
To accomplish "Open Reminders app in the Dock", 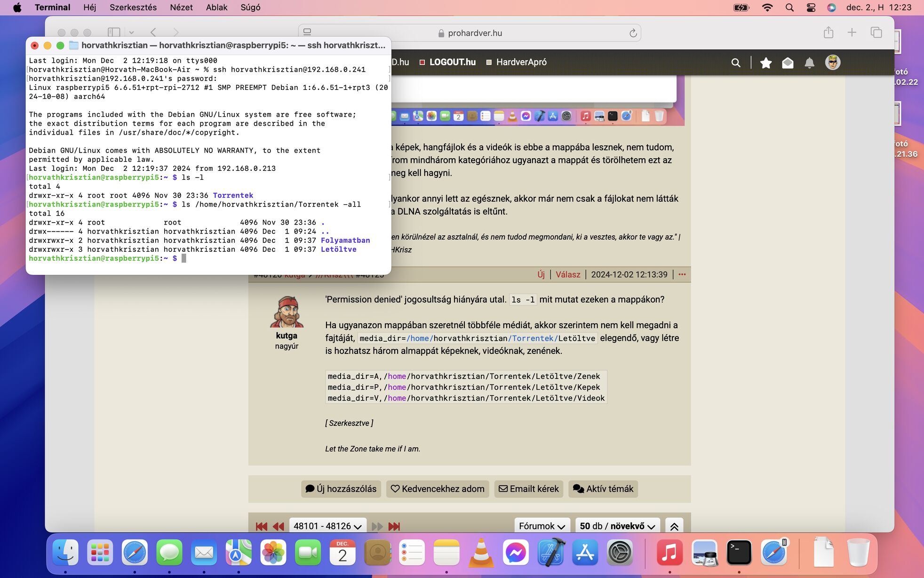I will [x=412, y=552].
